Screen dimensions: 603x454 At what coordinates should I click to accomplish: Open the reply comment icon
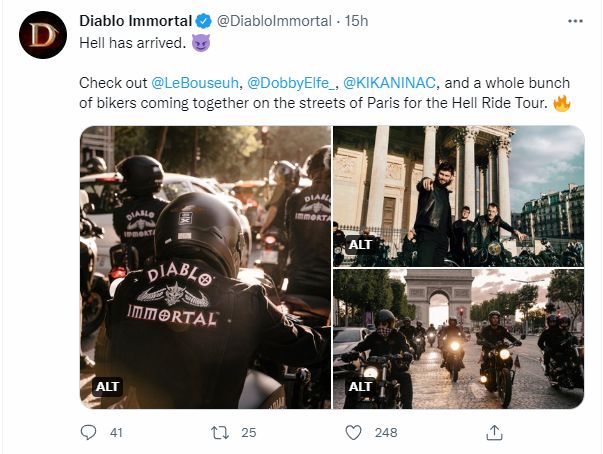tap(90, 433)
